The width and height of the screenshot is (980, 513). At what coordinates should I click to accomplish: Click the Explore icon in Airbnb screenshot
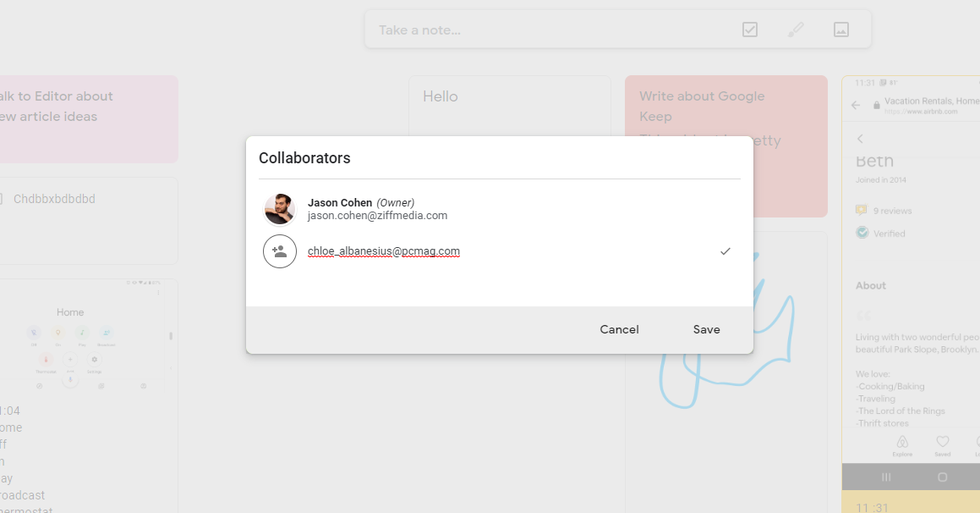902,443
